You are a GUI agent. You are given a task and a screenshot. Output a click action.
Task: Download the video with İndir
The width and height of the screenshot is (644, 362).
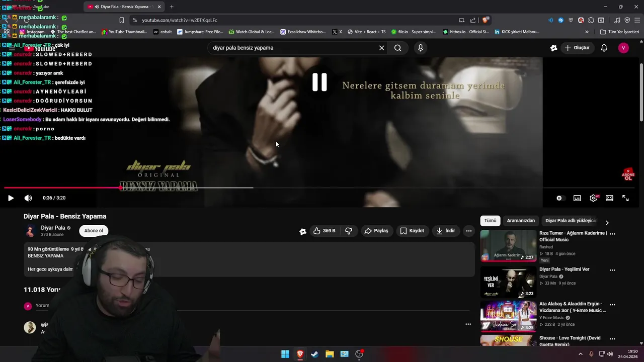pos(446,231)
